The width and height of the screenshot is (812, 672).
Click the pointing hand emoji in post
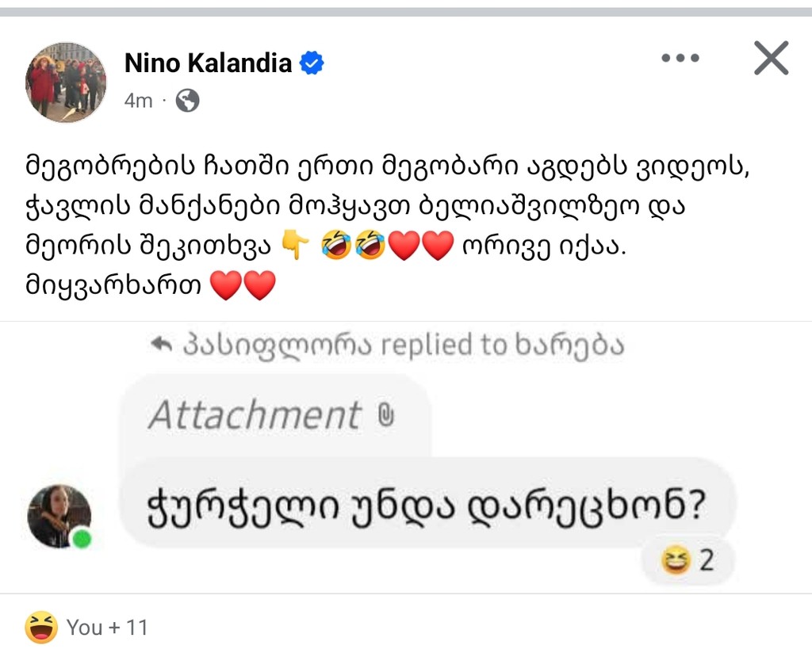tap(295, 247)
